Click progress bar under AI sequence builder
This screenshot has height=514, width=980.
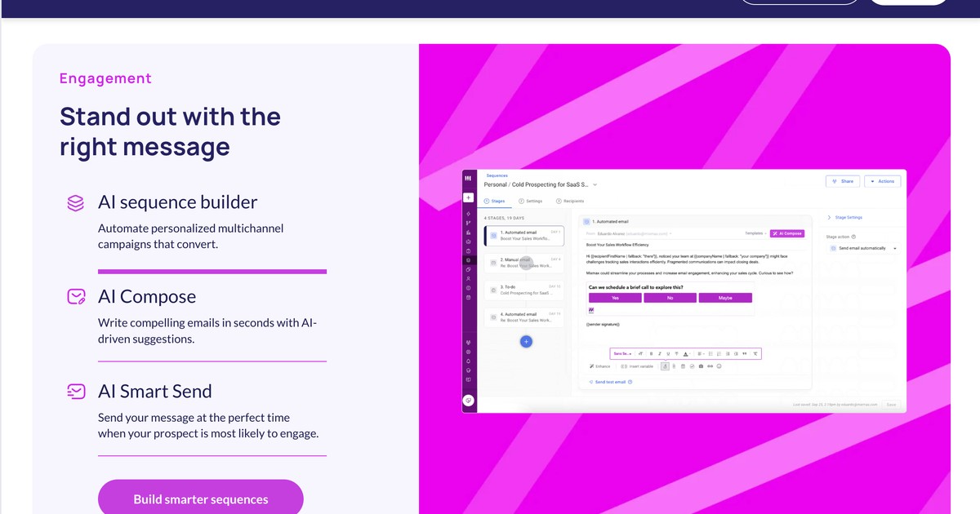coord(212,272)
